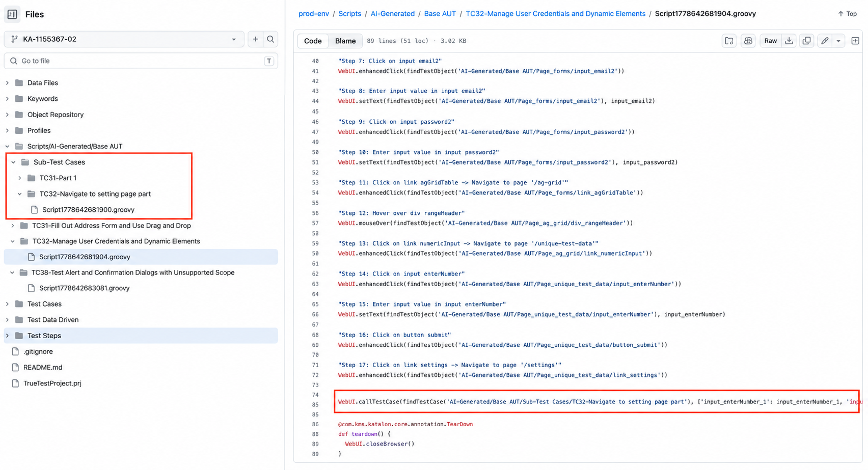This screenshot has height=470, width=868.
Task: Open the Raw file view
Action: [x=771, y=41]
